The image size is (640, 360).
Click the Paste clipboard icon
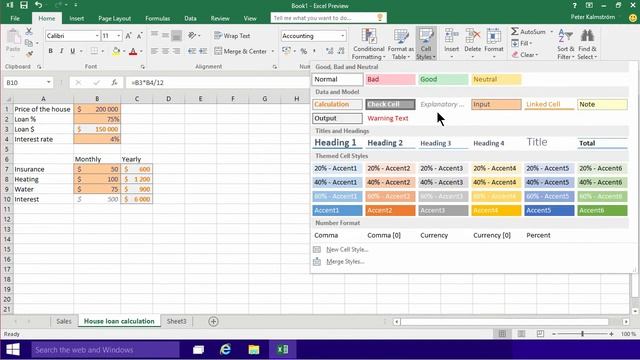click(13, 38)
